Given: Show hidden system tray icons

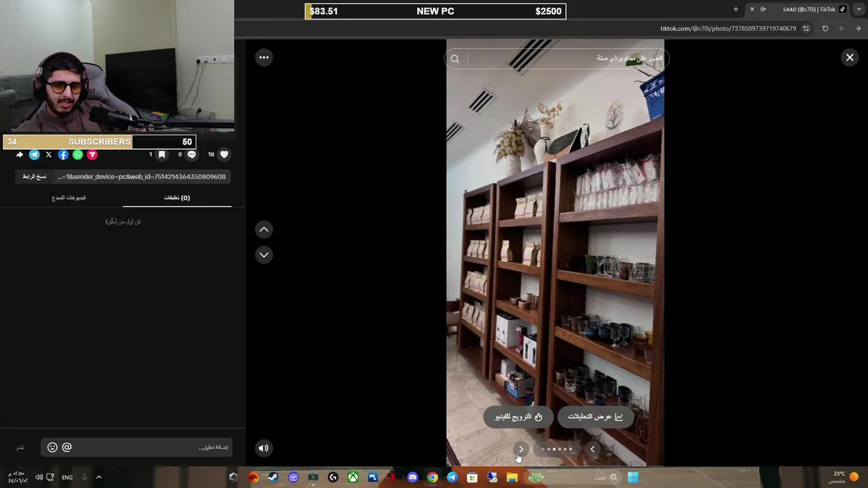Looking at the screenshot, I should 98,477.
